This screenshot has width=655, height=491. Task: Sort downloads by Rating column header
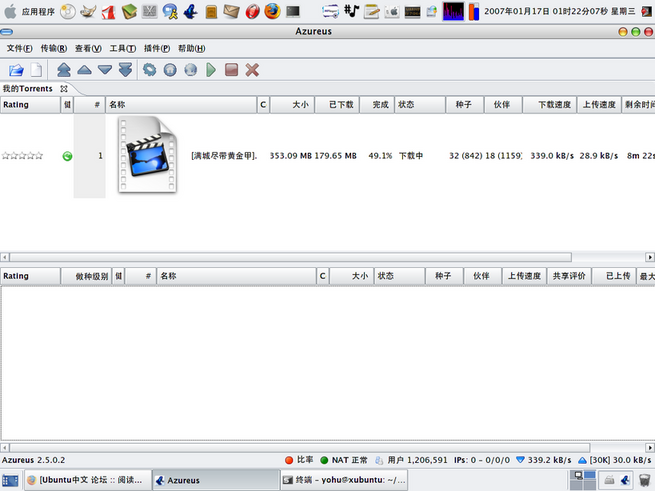point(30,104)
